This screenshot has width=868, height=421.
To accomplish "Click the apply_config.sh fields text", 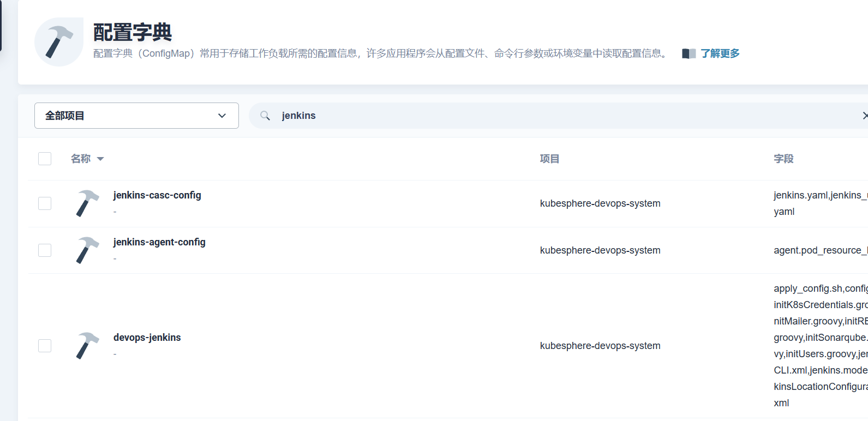I will tap(821, 346).
